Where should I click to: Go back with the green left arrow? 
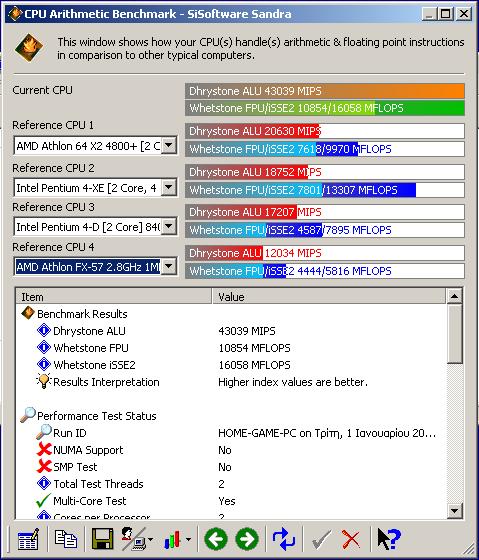(x=216, y=539)
